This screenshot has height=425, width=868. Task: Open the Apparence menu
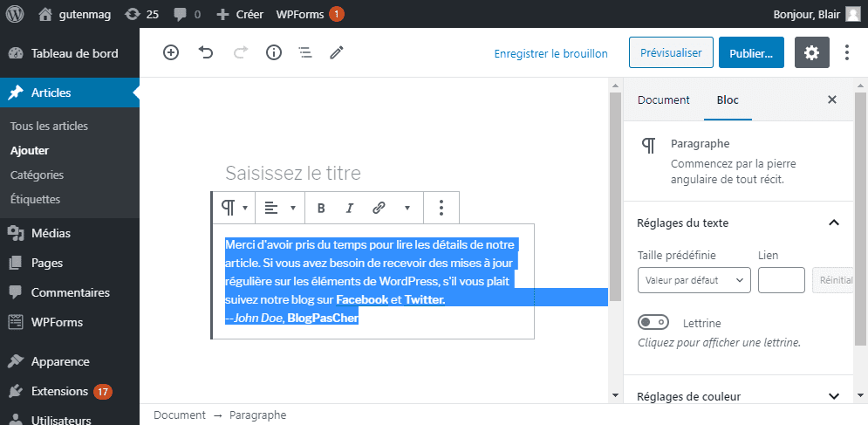tap(70, 362)
